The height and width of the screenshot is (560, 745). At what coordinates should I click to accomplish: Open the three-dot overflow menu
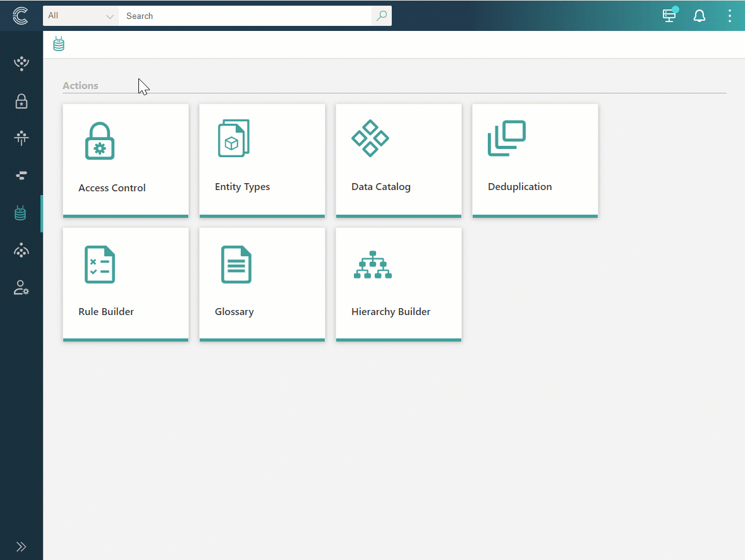coord(730,15)
